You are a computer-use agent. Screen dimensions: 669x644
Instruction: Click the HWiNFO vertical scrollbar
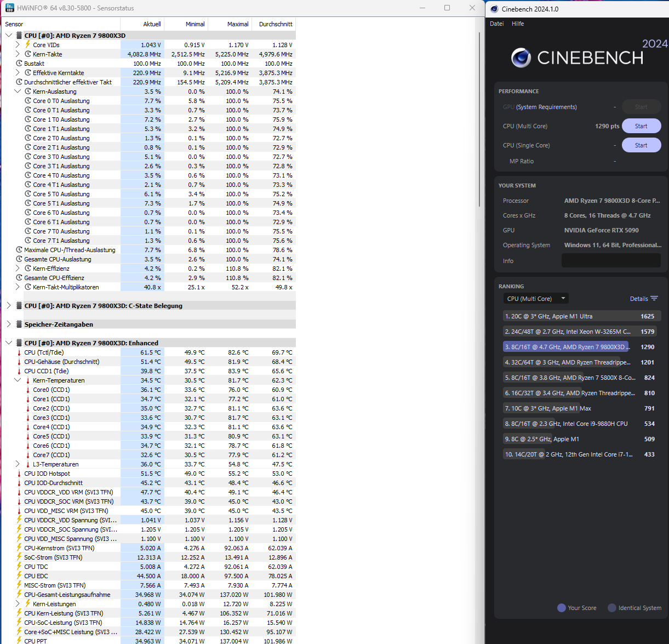point(480,119)
